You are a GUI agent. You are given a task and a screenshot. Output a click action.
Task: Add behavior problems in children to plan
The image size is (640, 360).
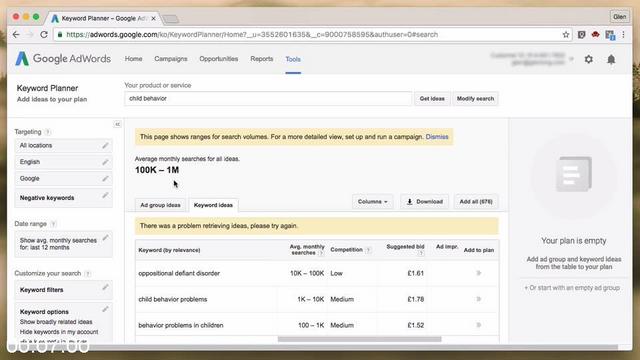(x=479, y=325)
